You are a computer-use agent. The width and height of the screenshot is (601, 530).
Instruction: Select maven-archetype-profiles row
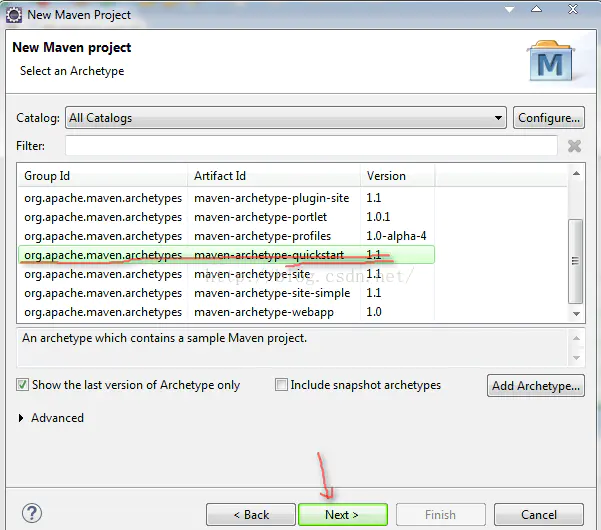[x=226, y=236]
